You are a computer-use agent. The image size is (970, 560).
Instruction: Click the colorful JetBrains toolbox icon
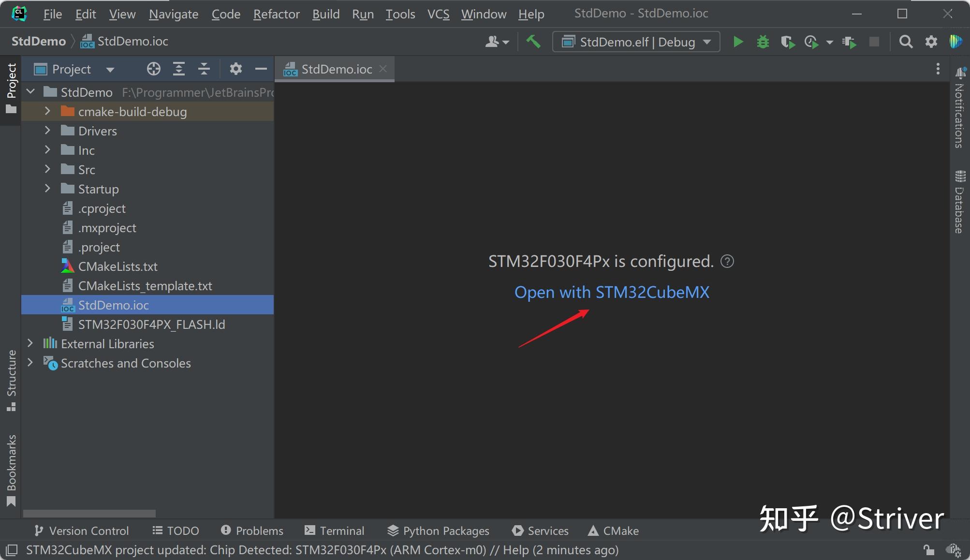tap(955, 42)
